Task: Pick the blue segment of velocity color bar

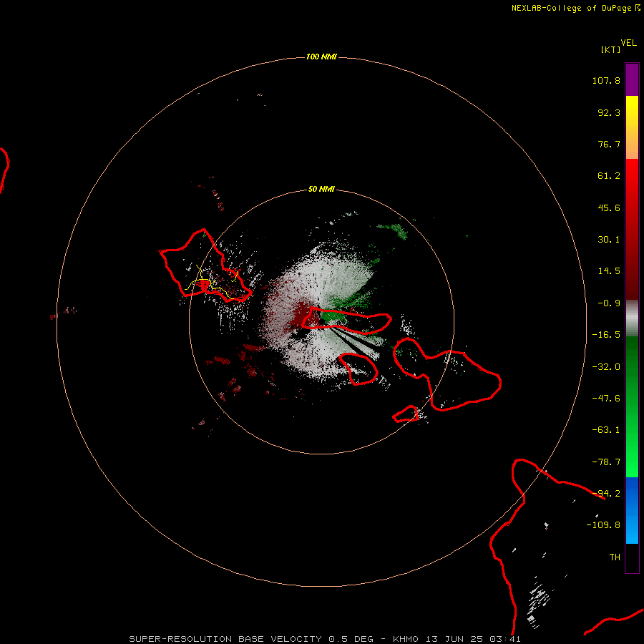Action: [x=632, y=510]
